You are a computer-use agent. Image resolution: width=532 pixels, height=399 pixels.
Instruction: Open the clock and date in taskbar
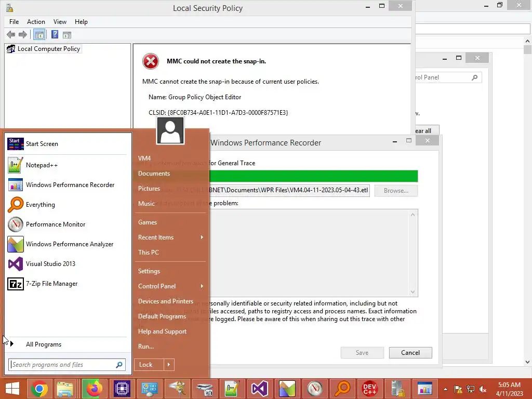tap(509, 389)
